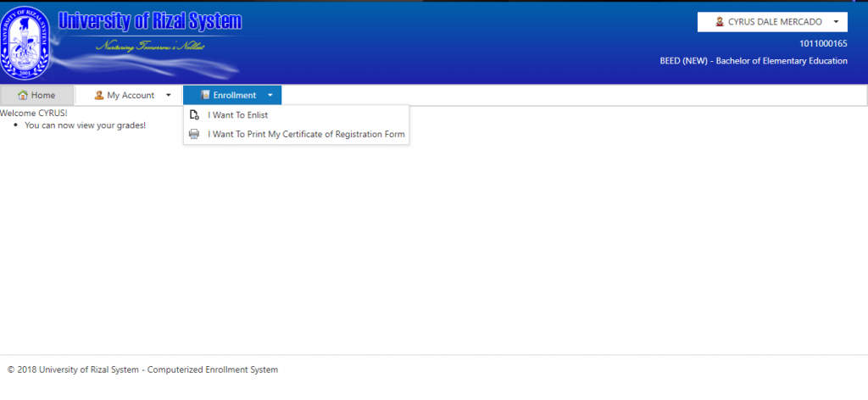Collapse the Enrollment dropdown arrow
This screenshot has height=400, width=868.
[x=270, y=95]
